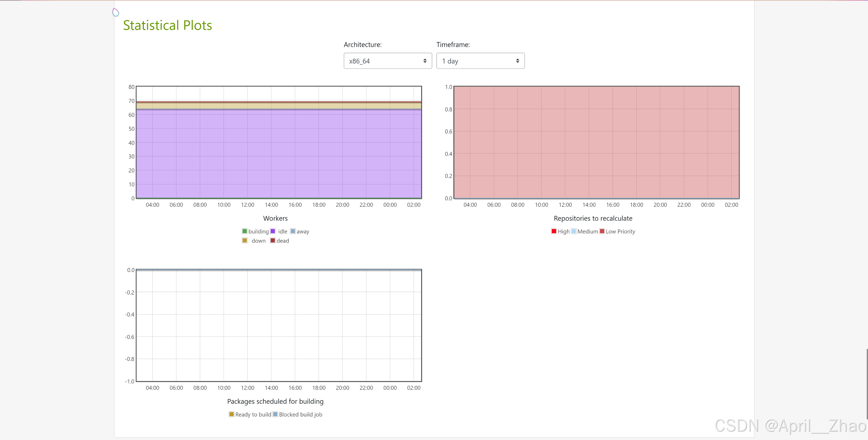Click the down legend swatch
This screenshot has height=440, width=868.
coord(245,240)
